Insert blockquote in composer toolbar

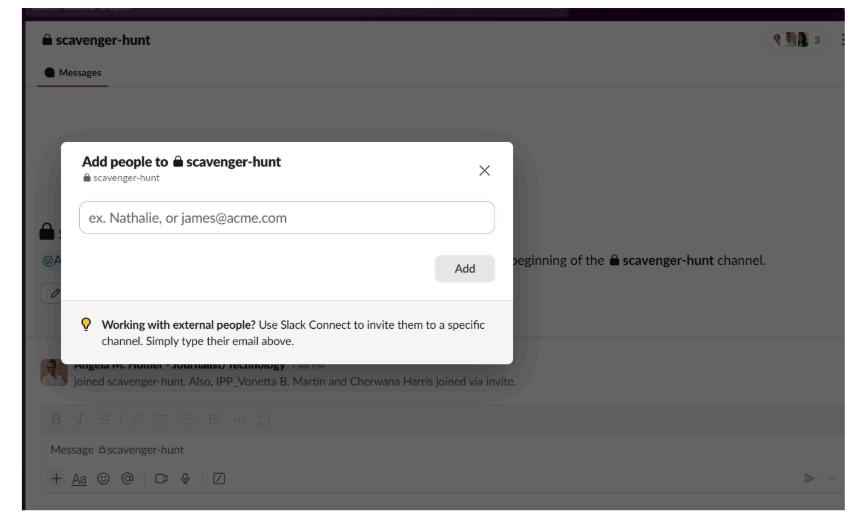(214, 419)
